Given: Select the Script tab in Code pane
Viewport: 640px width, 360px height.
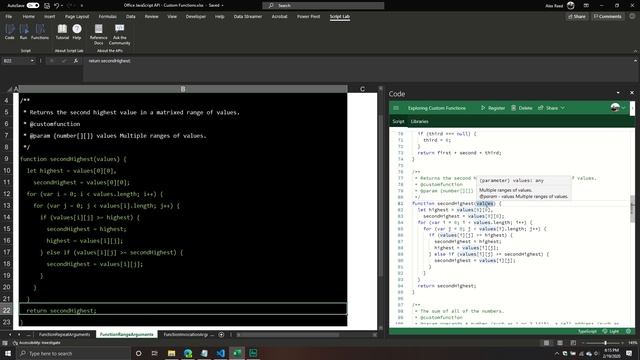Looking at the screenshot, I should tap(398, 122).
